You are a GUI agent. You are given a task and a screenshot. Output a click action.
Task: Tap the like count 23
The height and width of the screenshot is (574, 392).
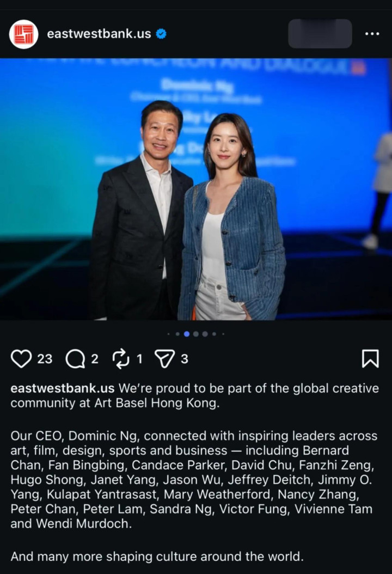pyautogui.click(x=45, y=359)
